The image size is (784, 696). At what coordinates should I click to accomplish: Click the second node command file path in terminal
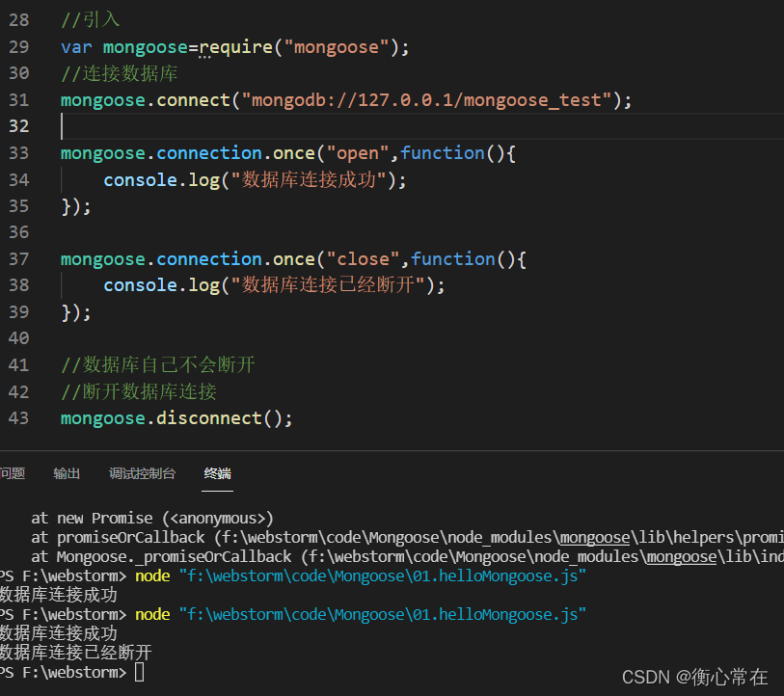[x=383, y=614]
